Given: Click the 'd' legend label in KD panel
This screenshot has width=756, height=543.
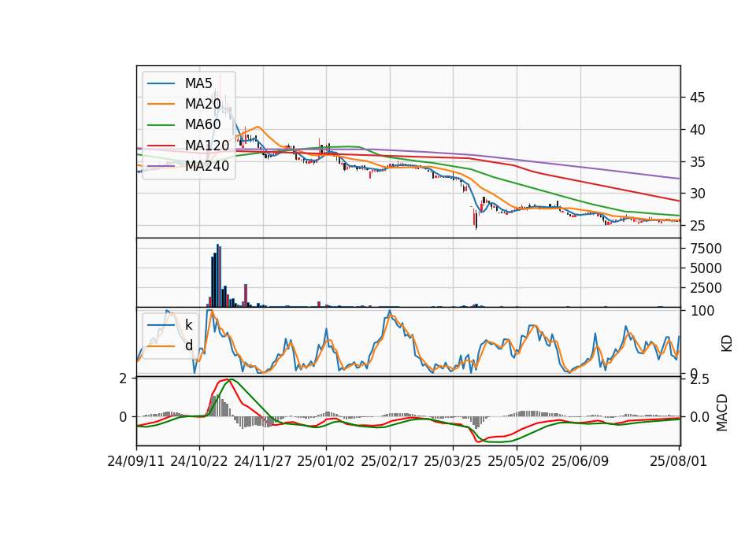Looking at the screenshot, I should 188,345.
